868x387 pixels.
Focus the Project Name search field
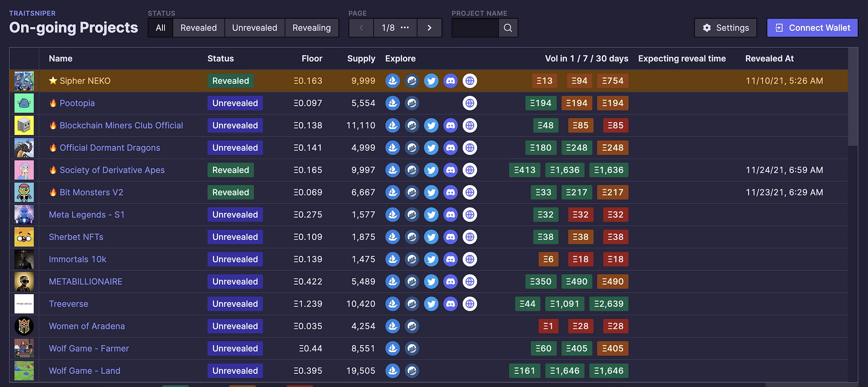475,28
